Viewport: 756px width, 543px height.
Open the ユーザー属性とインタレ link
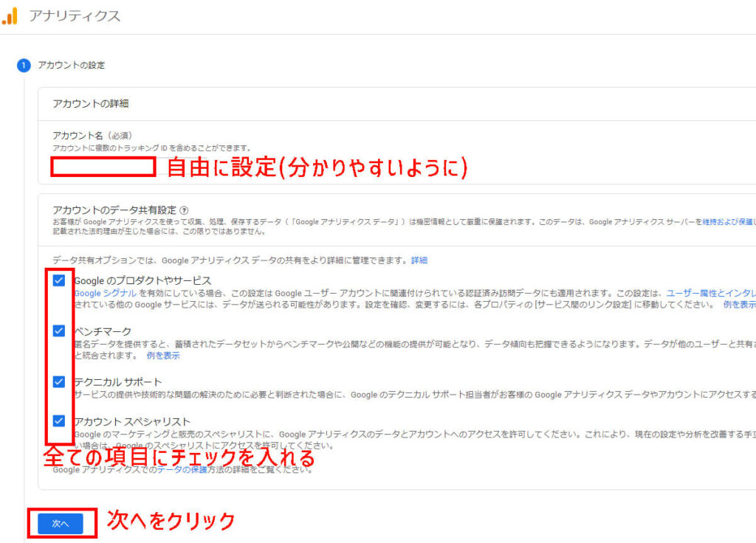pyautogui.click(x=711, y=293)
